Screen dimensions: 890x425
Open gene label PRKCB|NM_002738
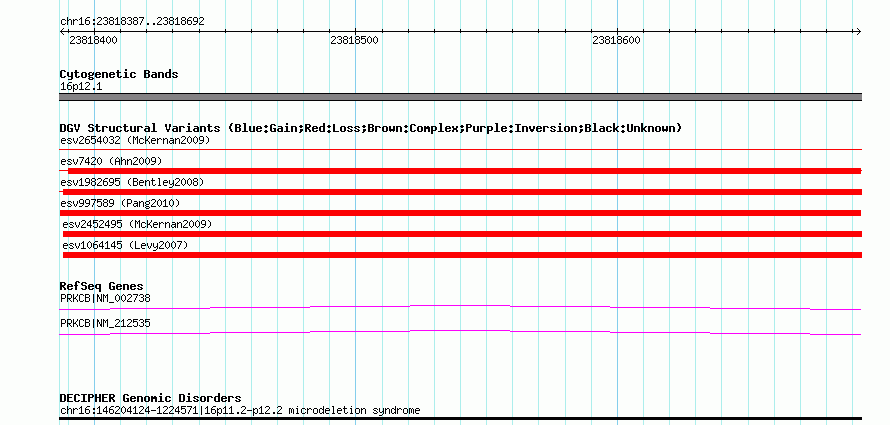pos(105,298)
